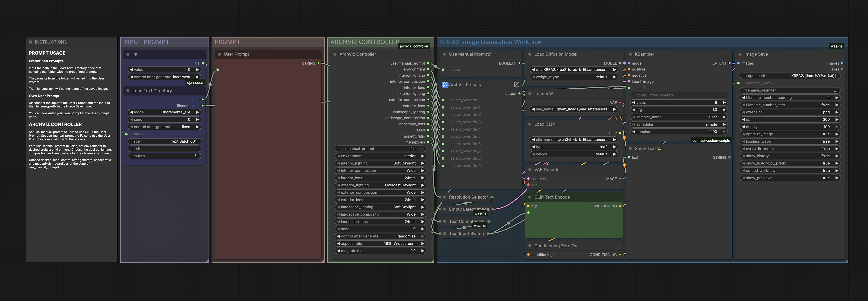The width and height of the screenshot is (868, 301).
Task: Collapse the Load CLIP node title dot
Action: [530, 124]
